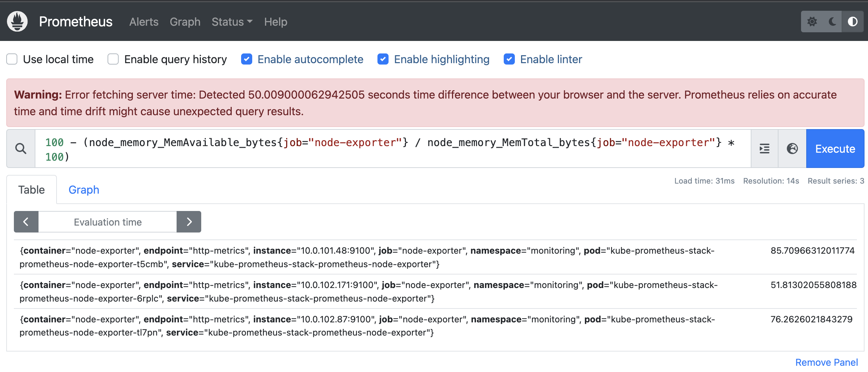Click the Result series: 3 text
This screenshot has height=372, width=868.
click(x=836, y=181)
